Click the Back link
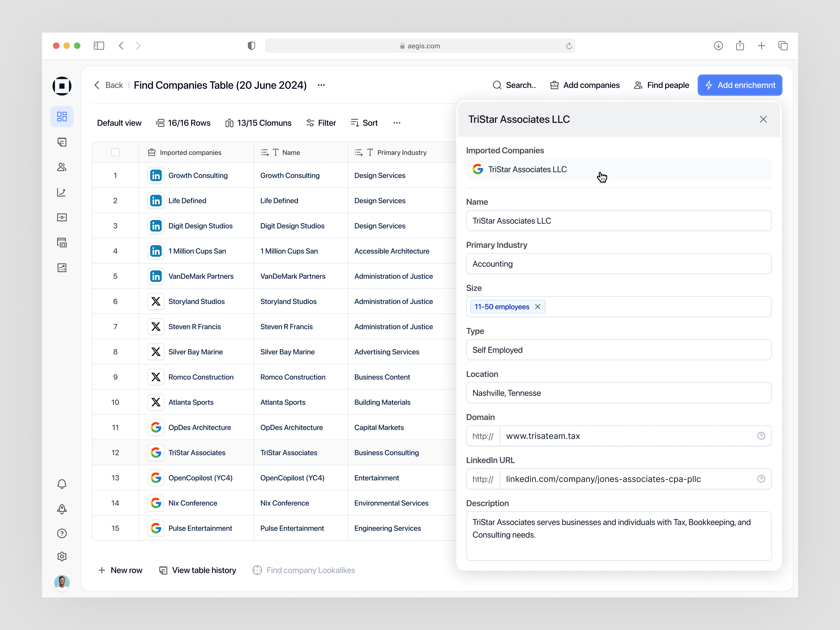 click(x=109, y=85)
